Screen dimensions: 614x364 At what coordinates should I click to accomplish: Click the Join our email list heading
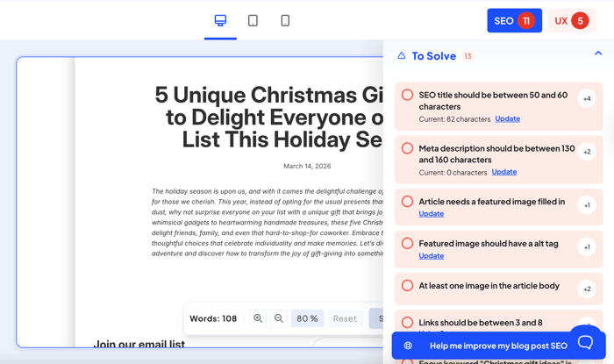click(139, 344)
